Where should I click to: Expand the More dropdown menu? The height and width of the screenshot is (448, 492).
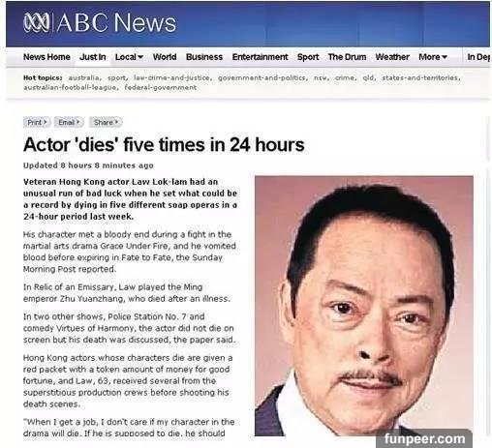coord(433,57)
